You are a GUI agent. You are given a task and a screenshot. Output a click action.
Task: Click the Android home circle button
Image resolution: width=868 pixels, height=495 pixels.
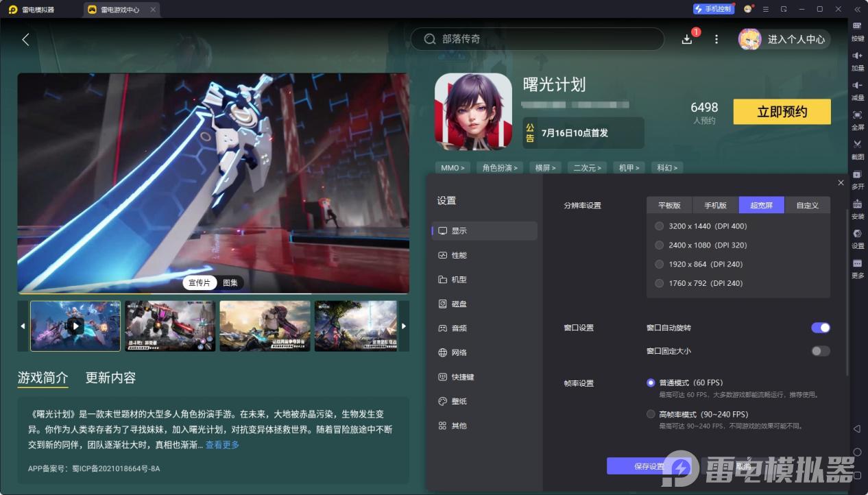pos(857,452)
